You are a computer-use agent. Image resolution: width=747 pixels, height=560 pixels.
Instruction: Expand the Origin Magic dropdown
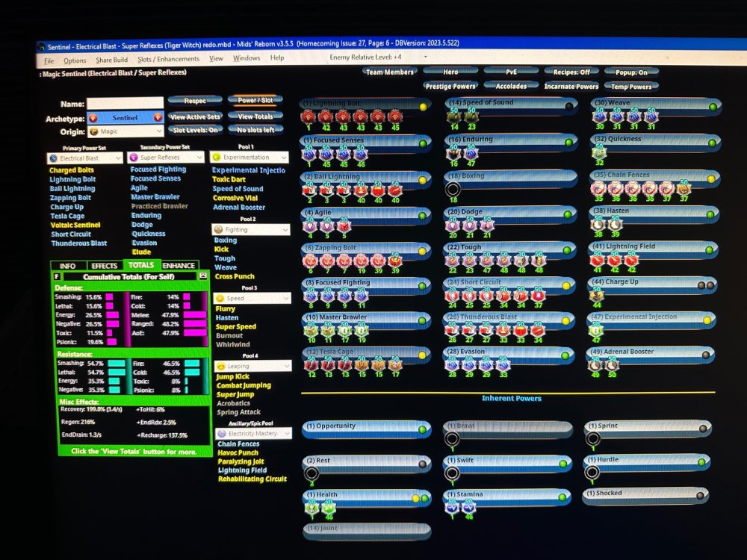(x=125, y=131)
